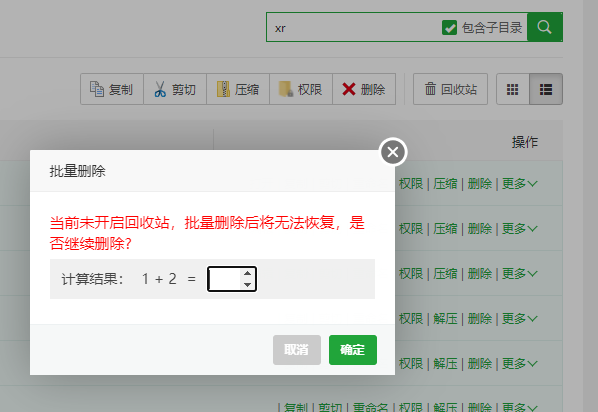This screenshot has height=412, width=598.
Task: Click the 剪切 scissors toolbar button
Action: (175, 89)
